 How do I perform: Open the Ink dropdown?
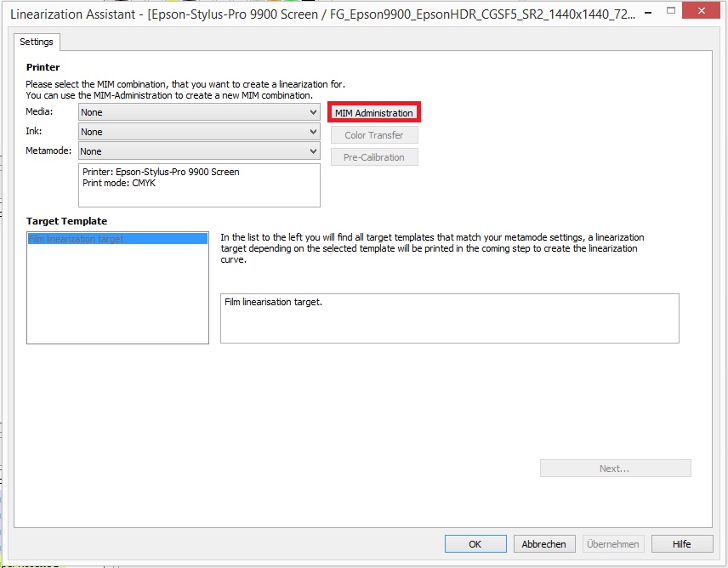pyautogui.click(x=198, y=131)
